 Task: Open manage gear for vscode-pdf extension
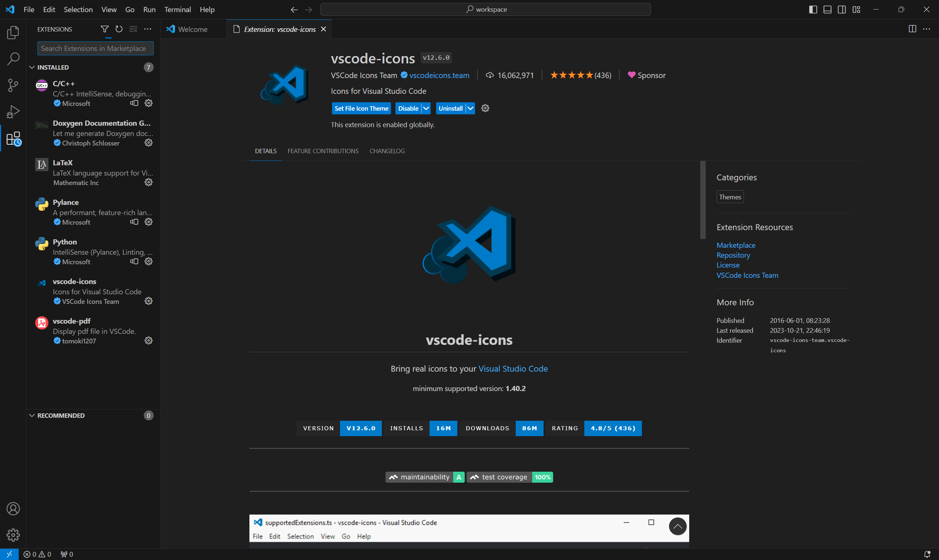(x=149, y=341)
